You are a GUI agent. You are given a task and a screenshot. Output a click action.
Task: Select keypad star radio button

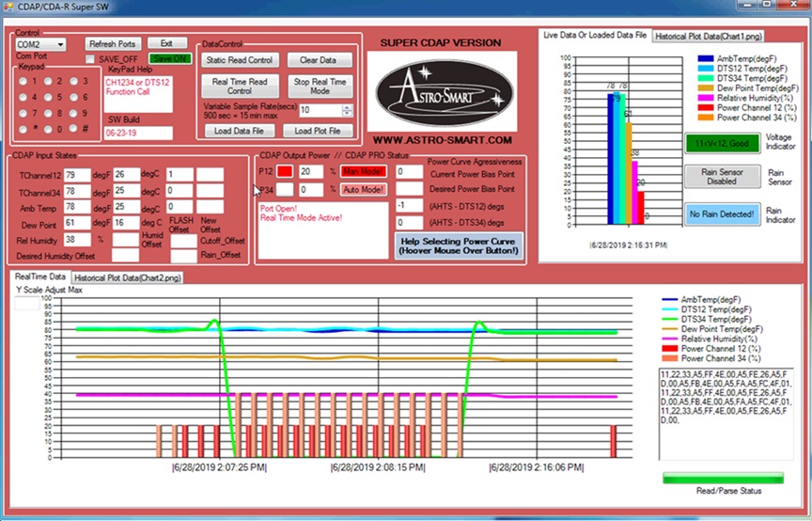[23, 129]
